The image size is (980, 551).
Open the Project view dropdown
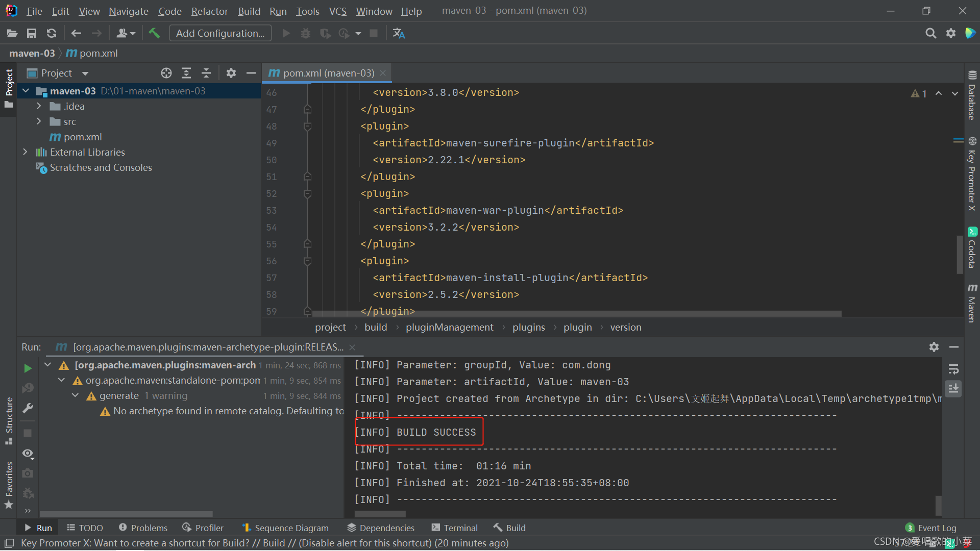tap(85, 73)
